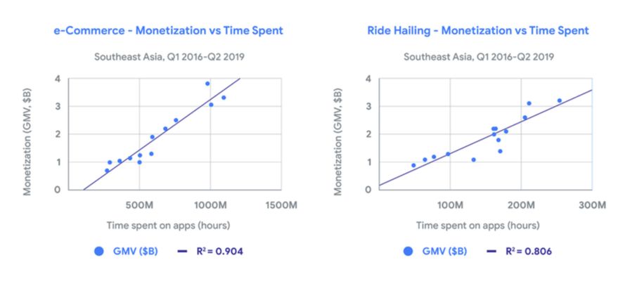Click the e-Commerce chart's vertical Monetization axis title
Screen dimensions: 644x293
coord(30,134)
